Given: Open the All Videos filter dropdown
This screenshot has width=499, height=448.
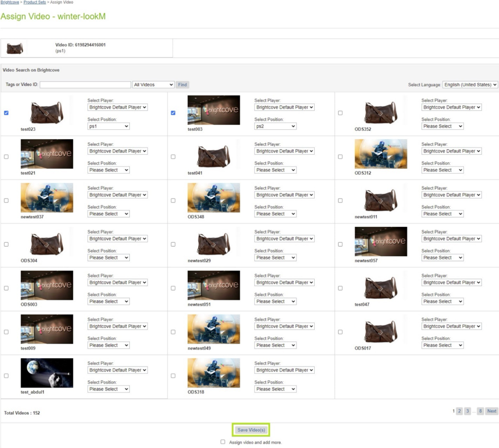Looking at the screenshot, I should click(x=153, y=84).
